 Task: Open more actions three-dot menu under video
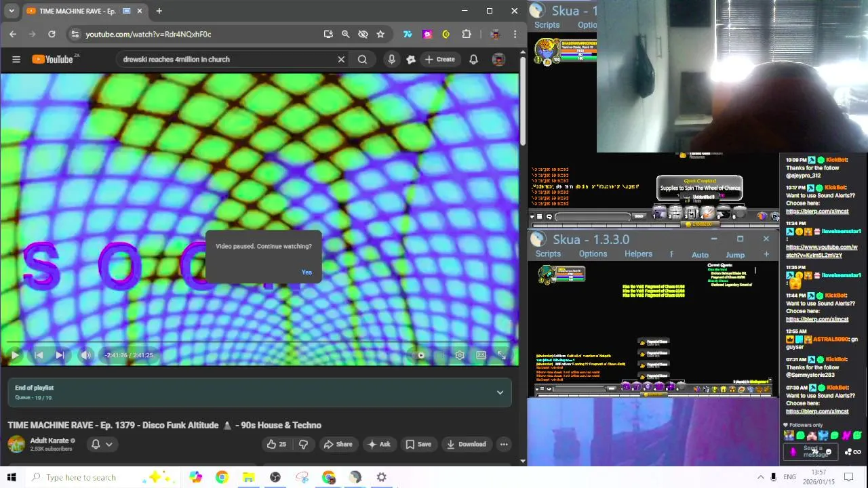point(504,445)
